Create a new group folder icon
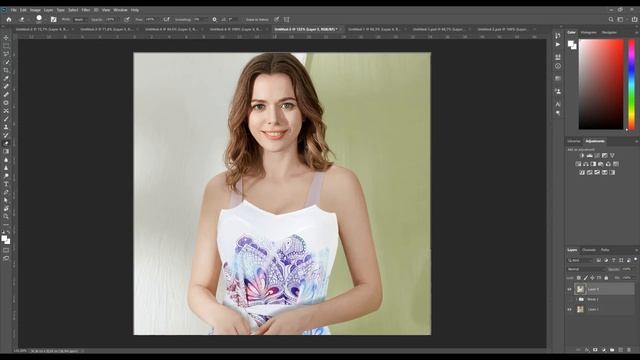 pos(612,350)
